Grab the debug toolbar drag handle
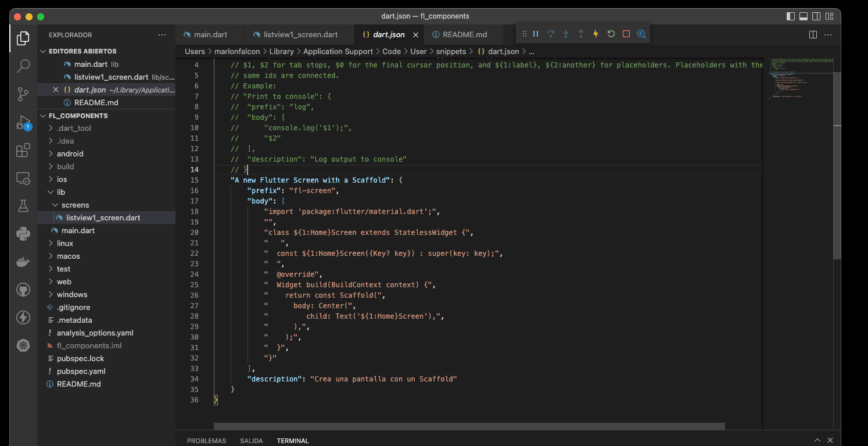This screenshot has height=446, width=868. coord(525,34)
